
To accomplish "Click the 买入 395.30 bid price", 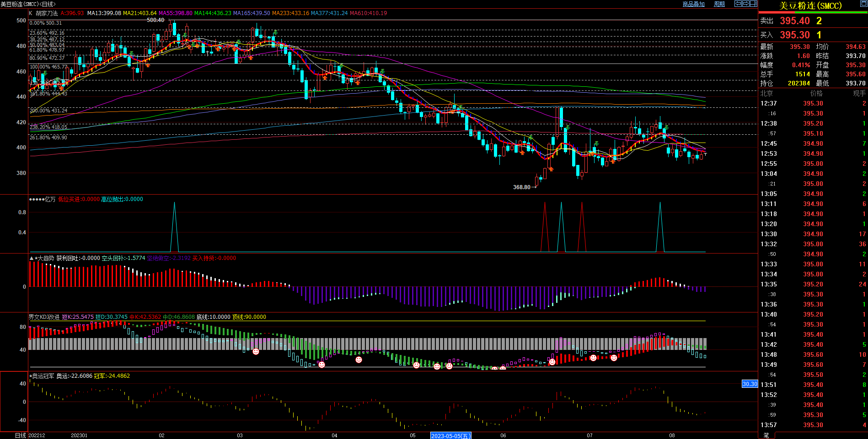I will tap(794, 35).
